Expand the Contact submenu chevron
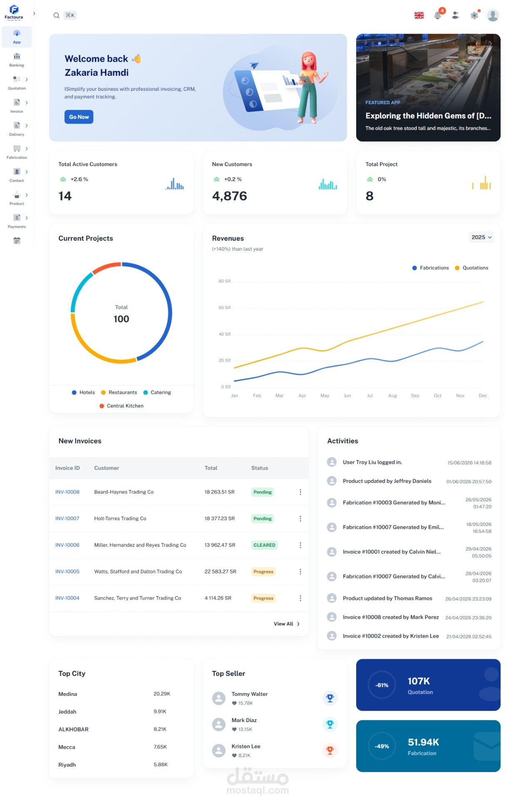The height and width of the screenshot is (812, 516). tap(27, 172)
